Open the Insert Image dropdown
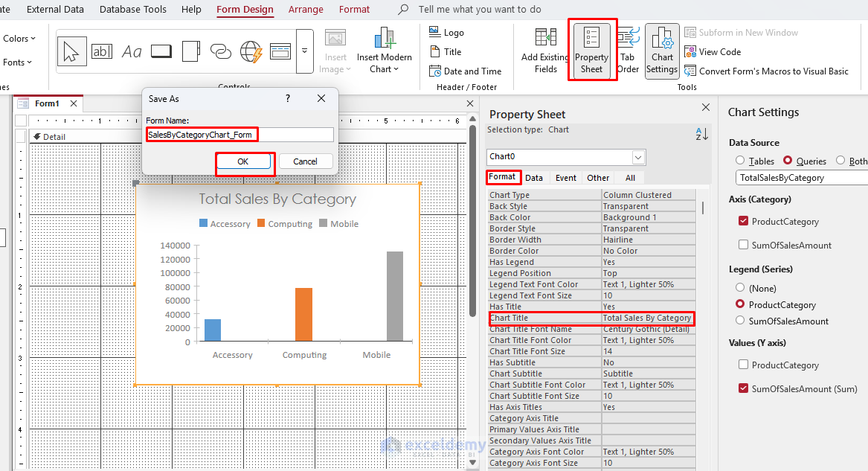 335,51
